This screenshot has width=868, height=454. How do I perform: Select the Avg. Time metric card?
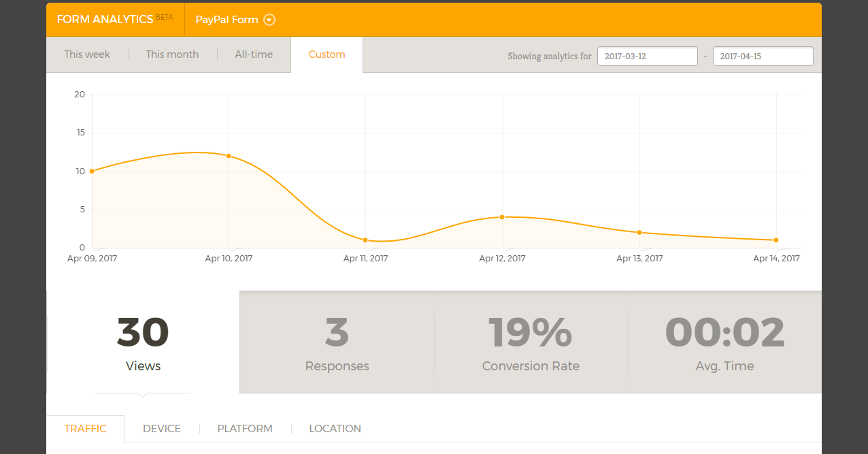pyautogui.click(x=724, y=342)
